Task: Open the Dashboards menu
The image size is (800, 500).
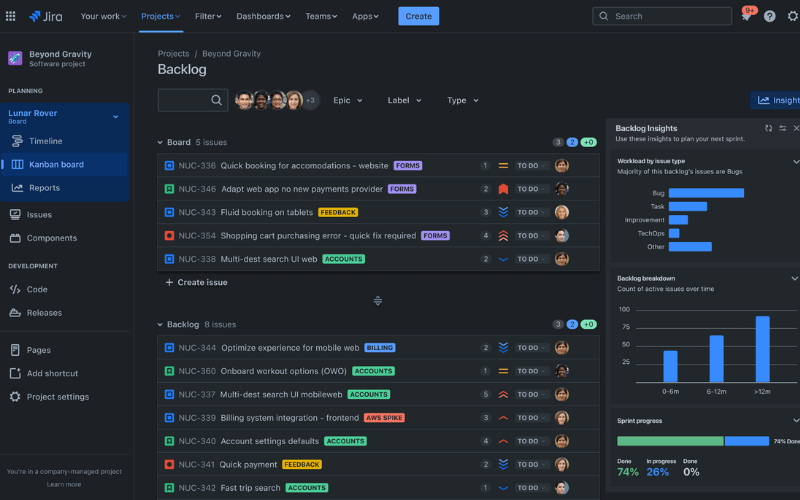Action: [x=263, y=16]
